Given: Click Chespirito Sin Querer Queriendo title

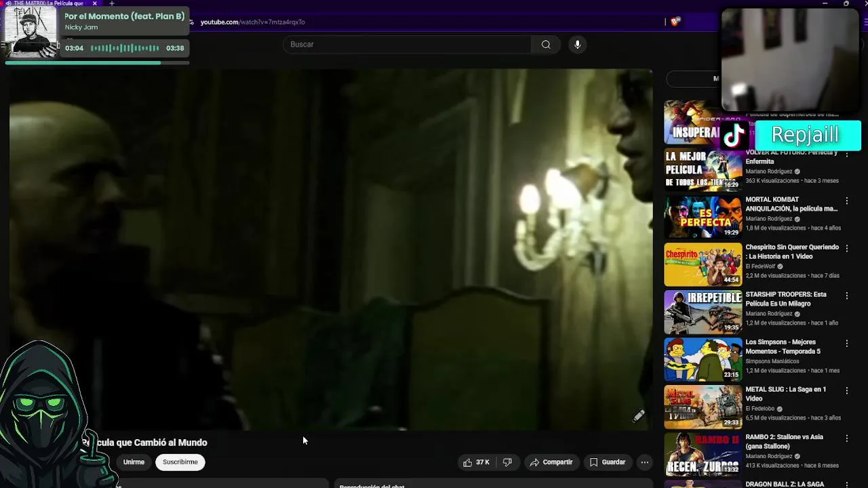Looking at the screenshot, I should [792, 251].
